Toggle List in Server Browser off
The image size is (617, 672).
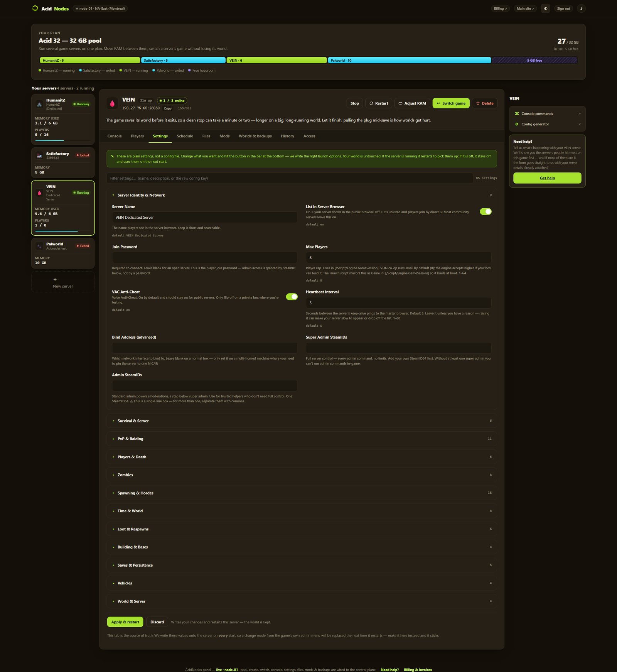tap(486, 211)
